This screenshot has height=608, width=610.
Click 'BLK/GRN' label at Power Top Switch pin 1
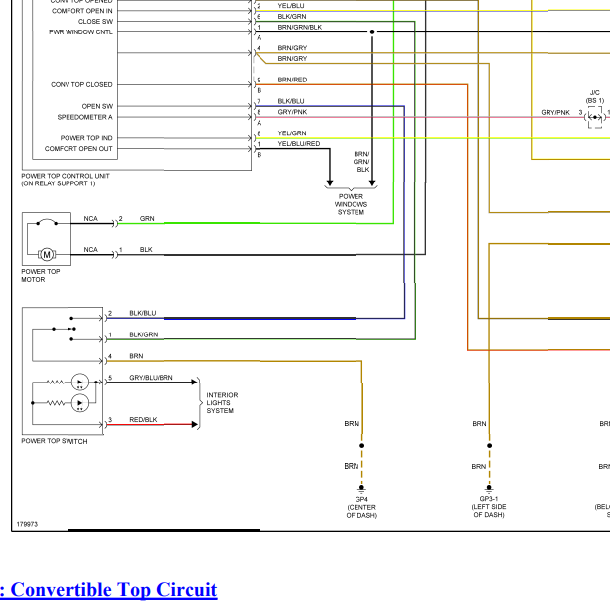pos(144,335)
